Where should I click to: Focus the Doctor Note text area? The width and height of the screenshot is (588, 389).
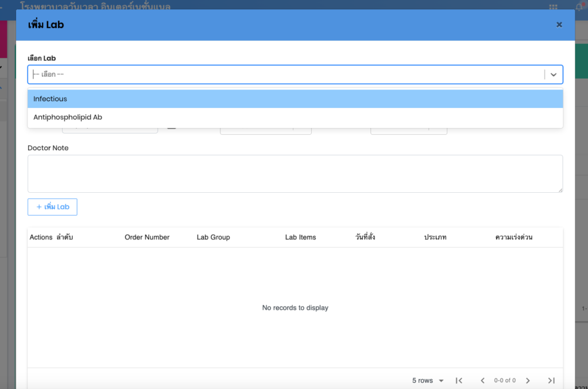295,173
